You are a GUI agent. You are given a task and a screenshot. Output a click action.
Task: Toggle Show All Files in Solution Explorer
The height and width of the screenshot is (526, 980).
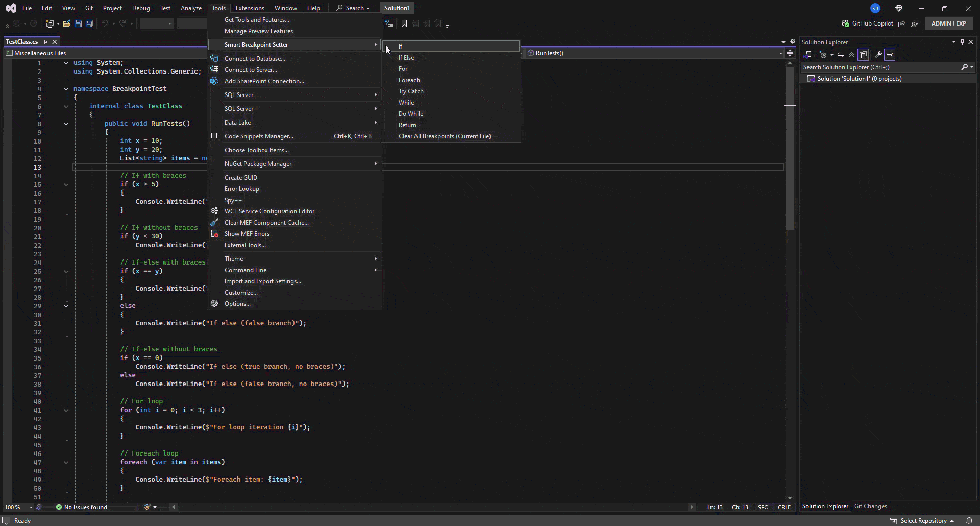(863, 55)
